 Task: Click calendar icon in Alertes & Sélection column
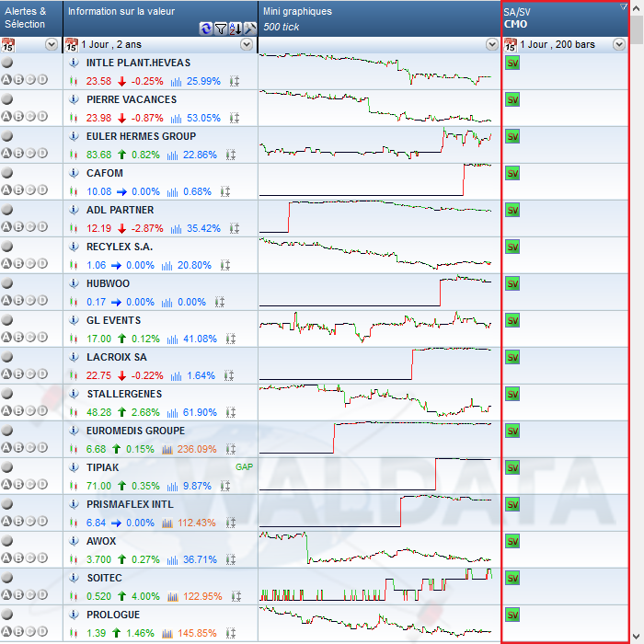pos(7,45)
